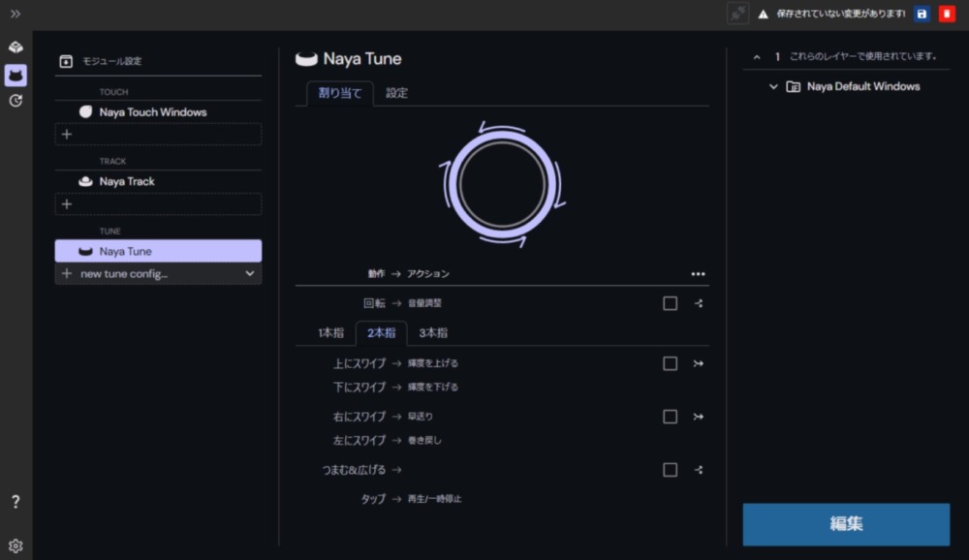Image resolution: width=969 pixels, height=560 pixels.
Task: Expand sidebar with double chevron icon
Action: [16, 14]
